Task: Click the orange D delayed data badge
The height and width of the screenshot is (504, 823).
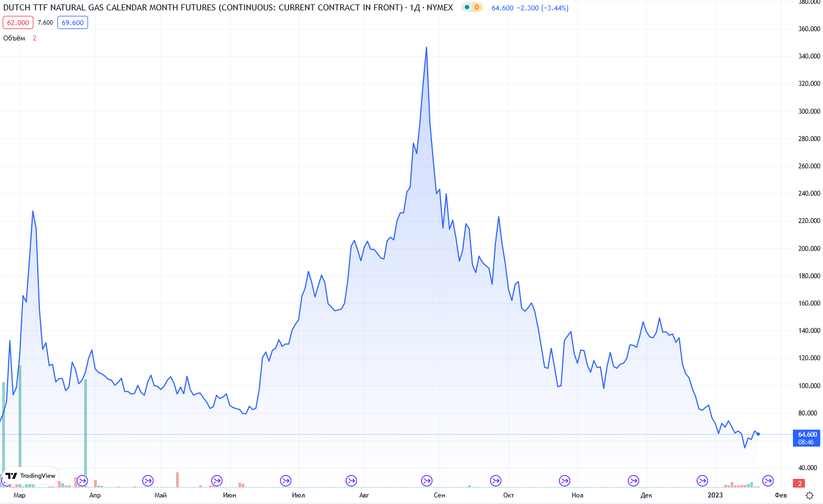Action: pos(477,8)
